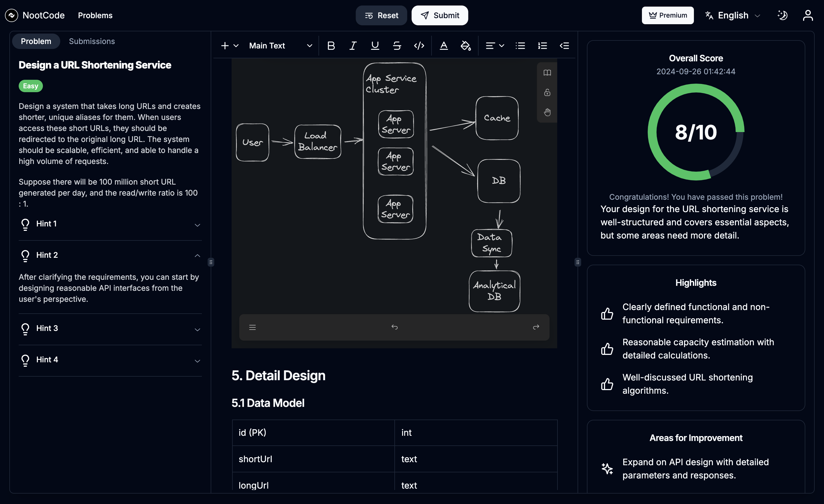This screenshot has width=824, height=504.
Task: Insert a bulleted list
Action: pyautogui.click(x=520, y=46)
